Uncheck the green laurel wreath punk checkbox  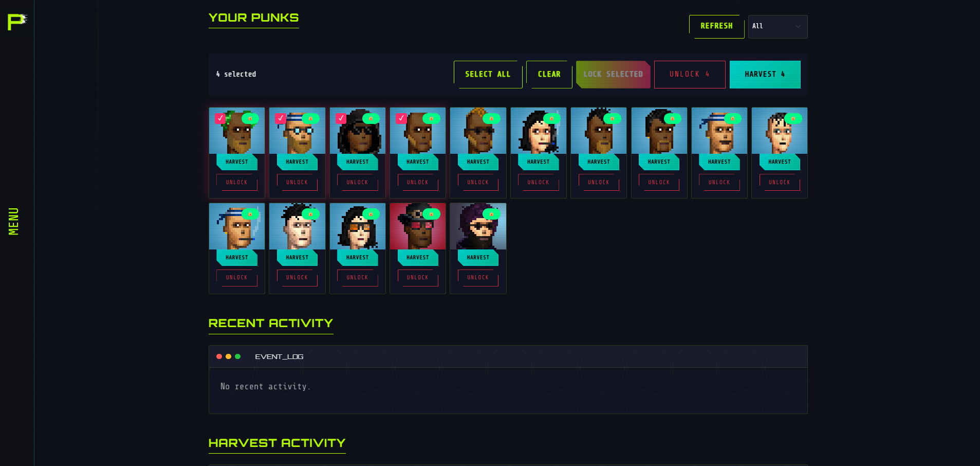(220, 118)
